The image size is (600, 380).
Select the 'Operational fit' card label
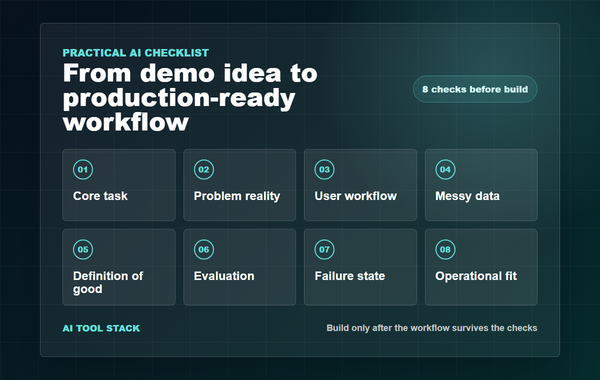click(476, 276)
